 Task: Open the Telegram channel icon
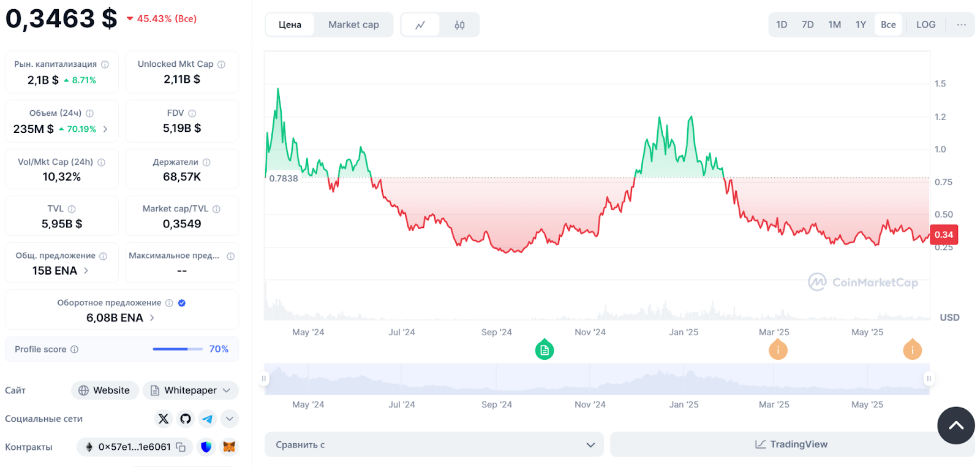click(x=208, y=419)
